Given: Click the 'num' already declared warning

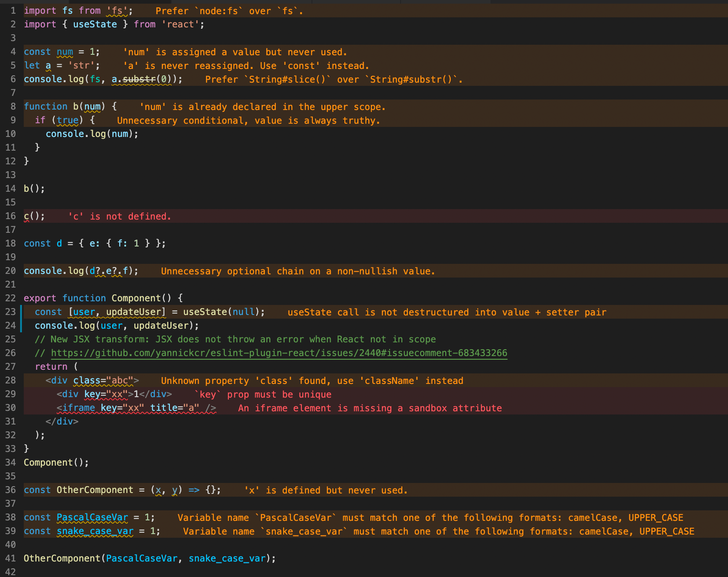Looking at the screenshot, I should pyautogui.click(x=263, y=107).
